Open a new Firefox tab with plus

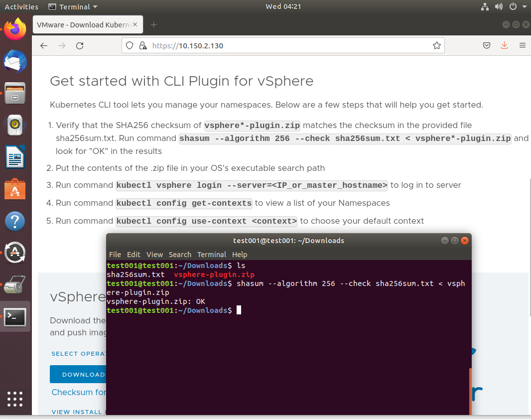(153, 25)
